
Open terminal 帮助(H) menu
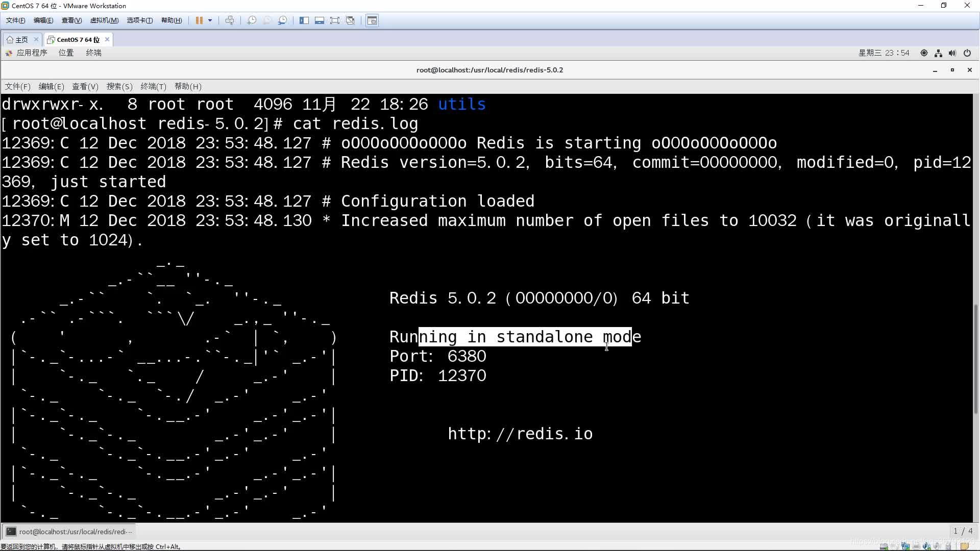click(188, 86)
